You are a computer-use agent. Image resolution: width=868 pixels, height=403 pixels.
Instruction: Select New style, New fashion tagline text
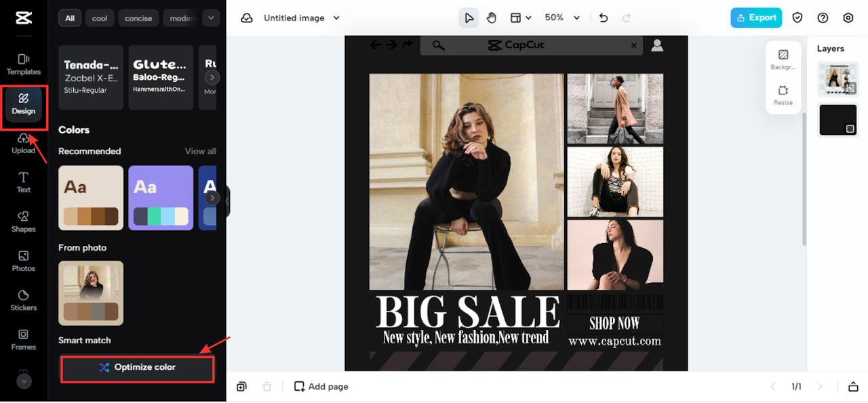[x=466, y=337]
